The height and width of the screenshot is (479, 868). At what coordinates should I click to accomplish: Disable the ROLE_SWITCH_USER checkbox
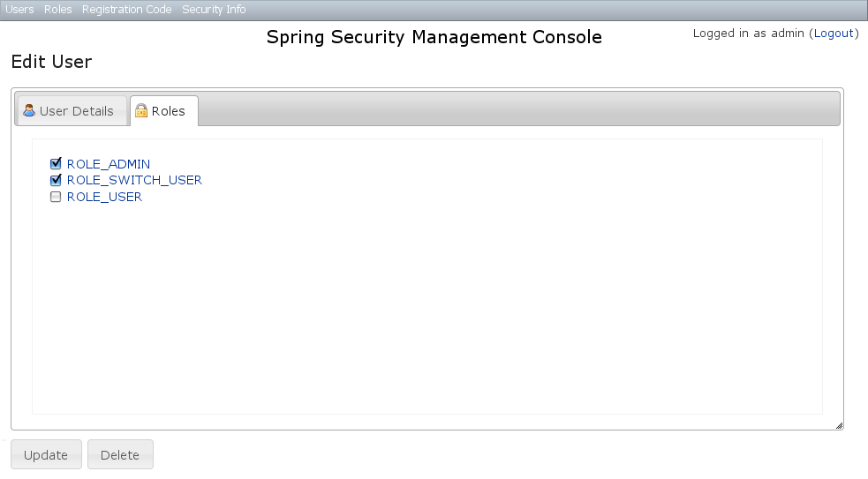pyautogui.click(x=56, y=181)
